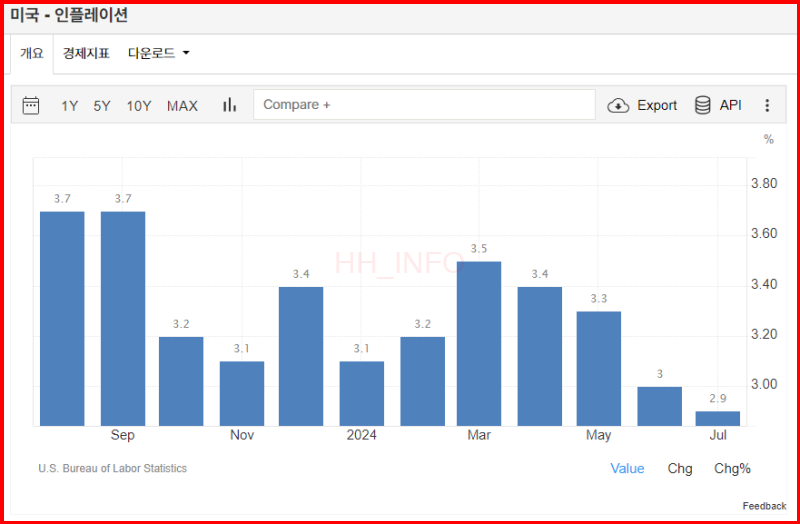
Task: Click the U.S. Bureau of Labor Statistics source
Action: 112,468
